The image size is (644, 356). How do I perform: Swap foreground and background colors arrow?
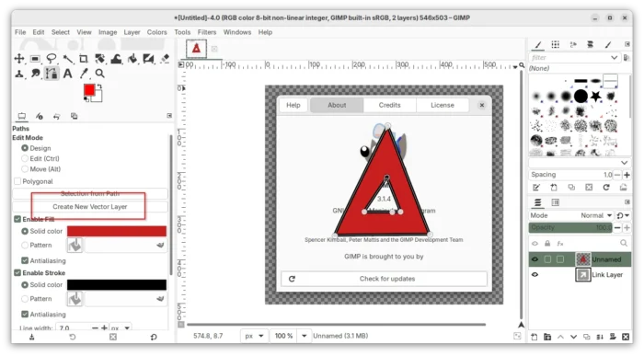tap(99, 86)
